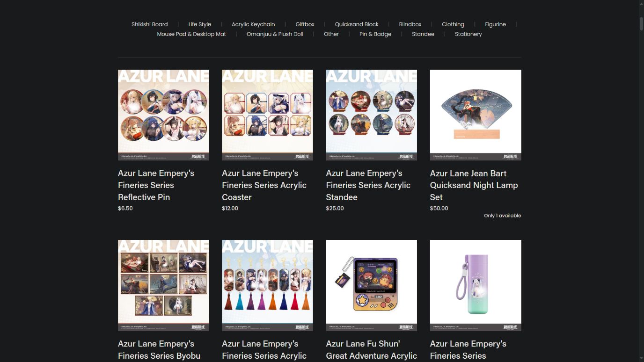
Task: Open the purple water bottle product image
Action: point(476,285)
